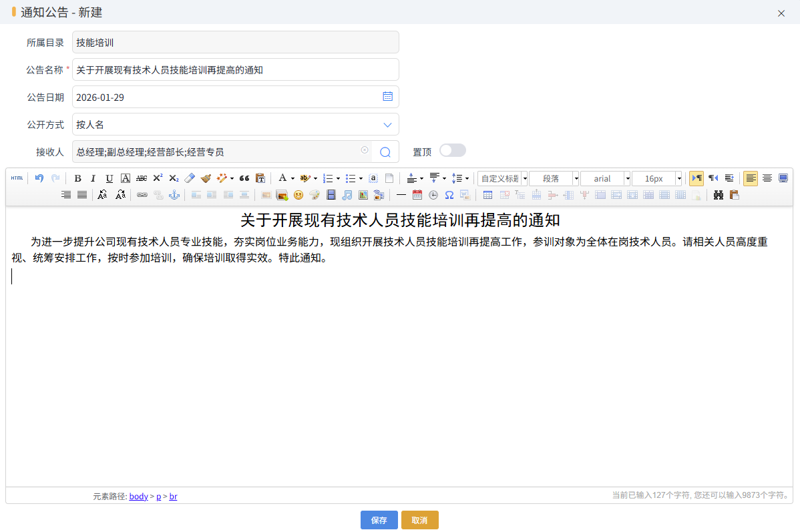Open the emoticon picker
The width and height of the screenshot is (800, 532).
tap(298, 195)
